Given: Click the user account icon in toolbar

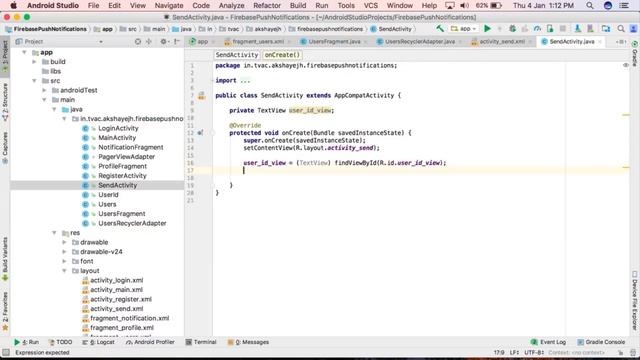Looking at the screenshot, I should click(633, 29).
